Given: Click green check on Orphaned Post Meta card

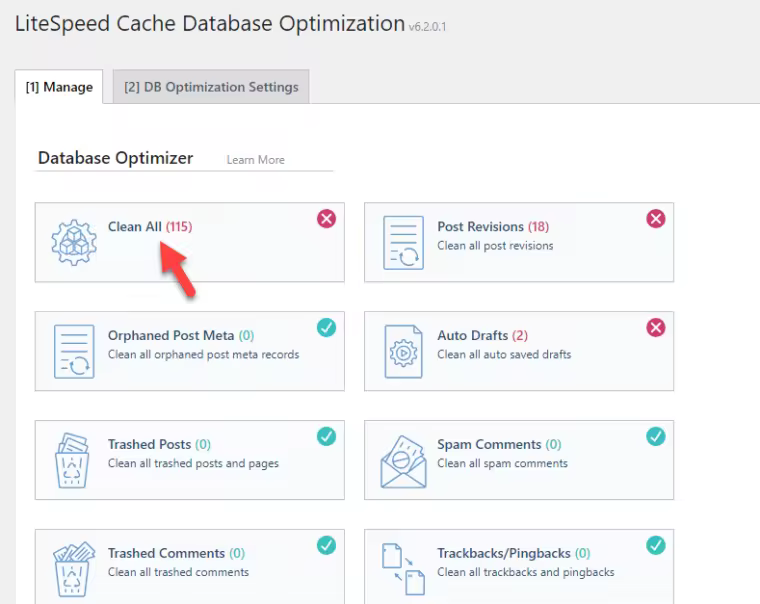Looking at the screenshot, I should tap(326, 328).
